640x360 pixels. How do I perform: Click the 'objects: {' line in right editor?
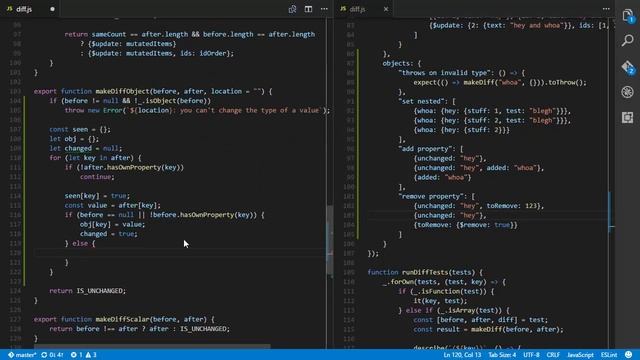pos(402,63)
